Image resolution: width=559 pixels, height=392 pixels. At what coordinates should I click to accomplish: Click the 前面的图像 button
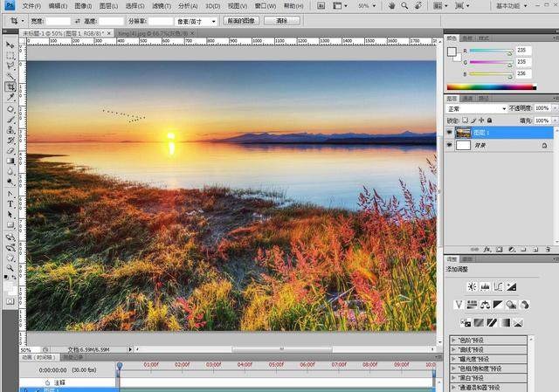tap(241, 19)
